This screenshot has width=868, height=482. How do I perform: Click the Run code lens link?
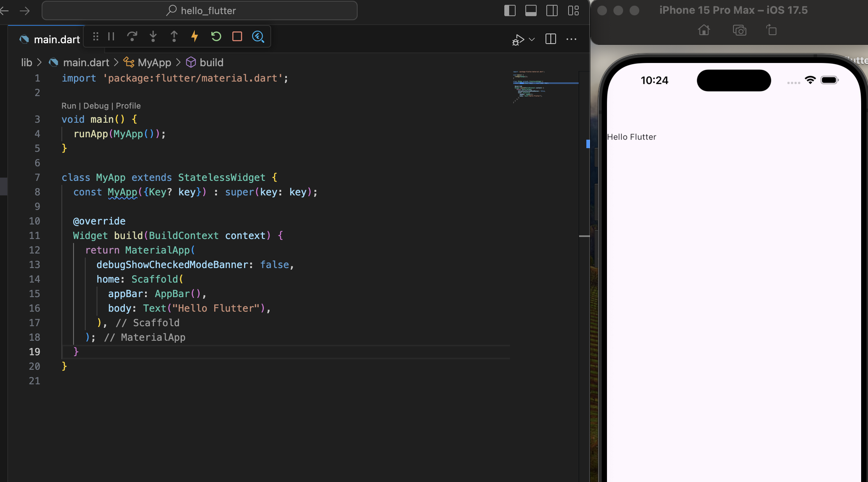[x=69, y=106]
